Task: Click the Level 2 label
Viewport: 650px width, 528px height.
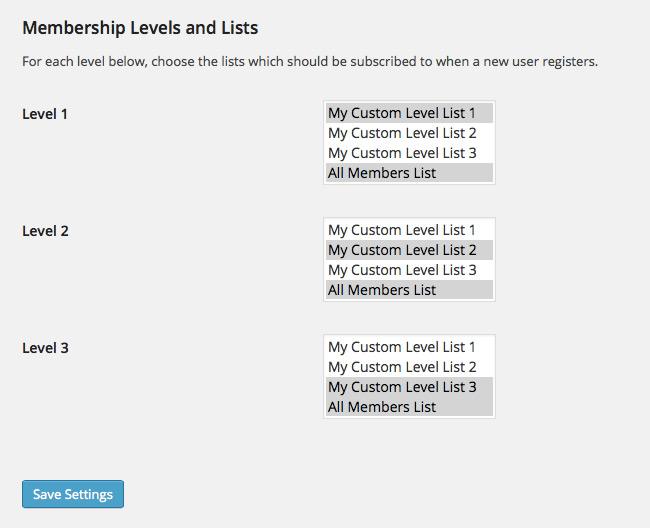Action: point(45,231)
